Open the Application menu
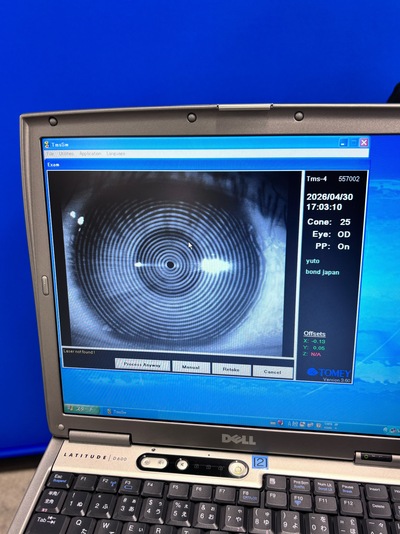 pos(90,154)
